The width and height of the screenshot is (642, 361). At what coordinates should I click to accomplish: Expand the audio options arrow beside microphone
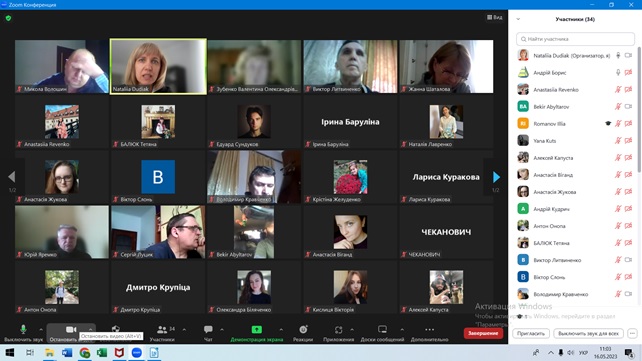click(41, 329)
